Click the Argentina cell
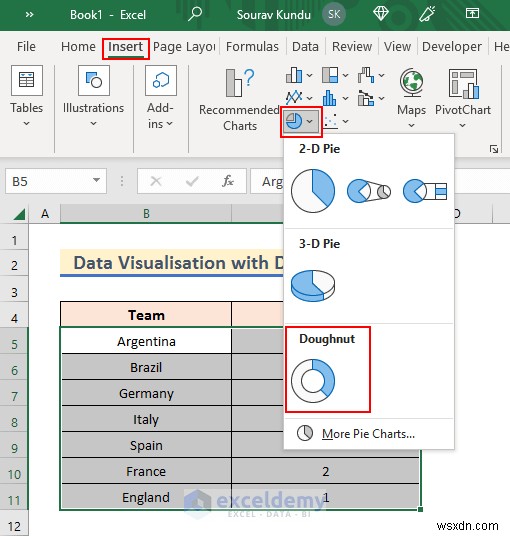Image resolution: width=510 pixels, height=536 pixels. click(x=146, y=341)
